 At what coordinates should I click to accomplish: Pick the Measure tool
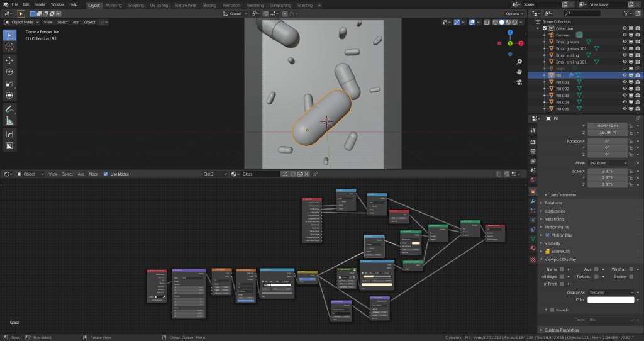pos(10,120)
